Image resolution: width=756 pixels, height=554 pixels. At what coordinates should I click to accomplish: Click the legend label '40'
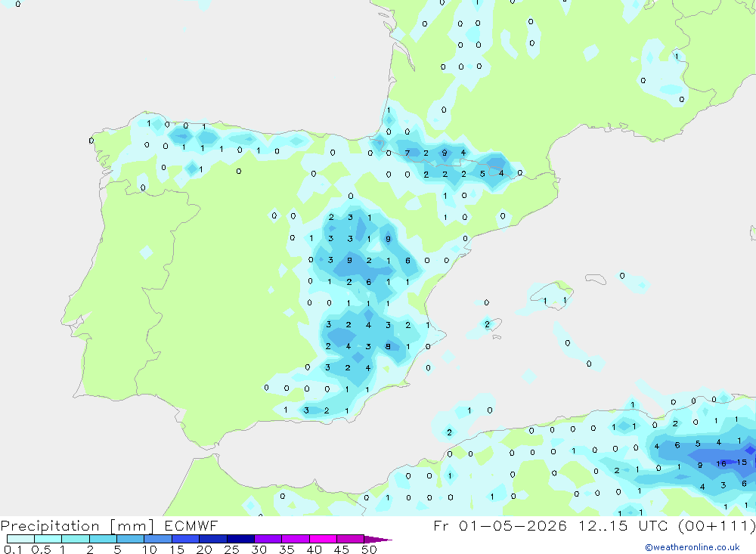[314, 549]
